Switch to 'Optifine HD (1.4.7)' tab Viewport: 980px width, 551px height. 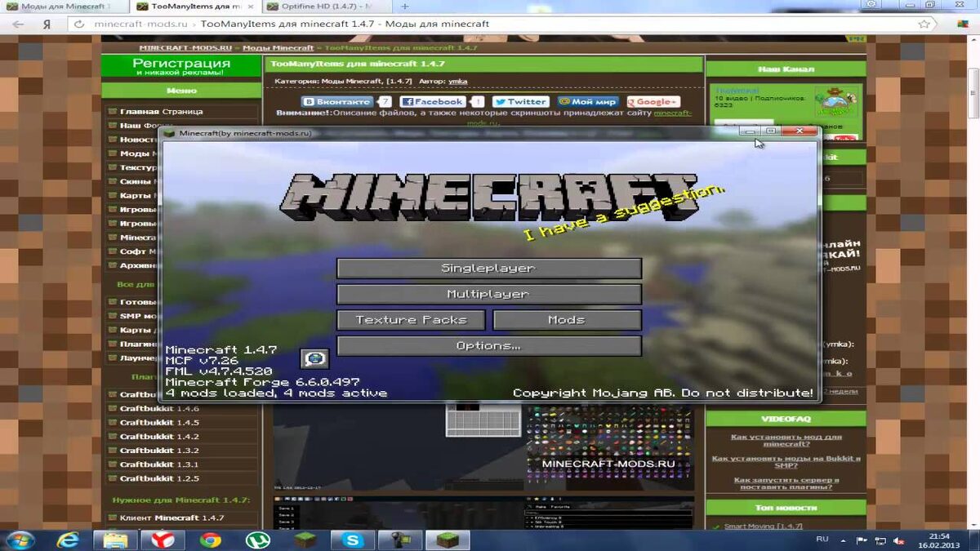[327, 7]
